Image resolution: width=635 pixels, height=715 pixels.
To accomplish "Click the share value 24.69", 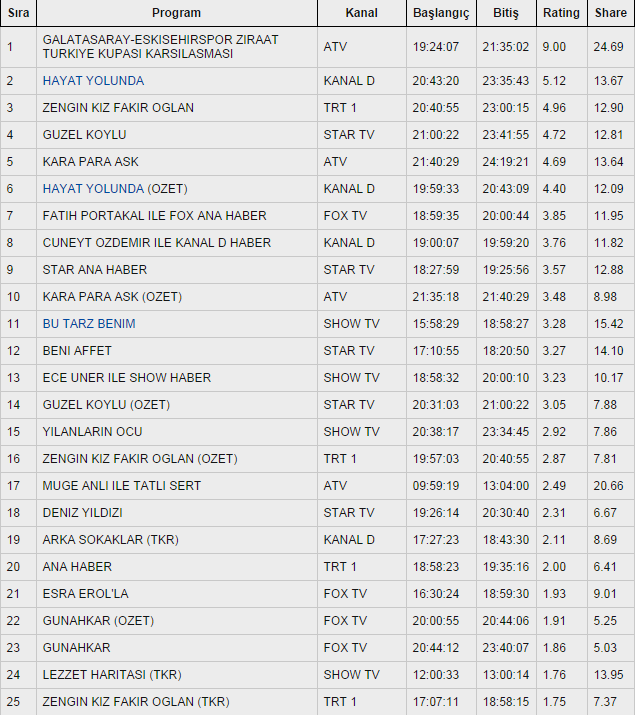I will 609,47.
